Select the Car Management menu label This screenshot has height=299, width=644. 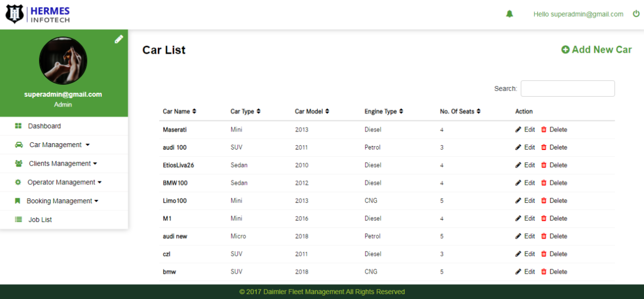coord(56,145)
